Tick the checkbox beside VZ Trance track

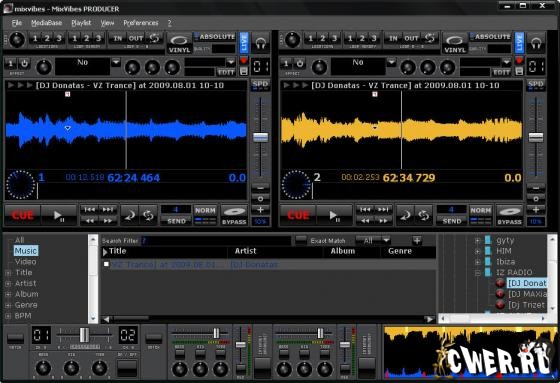click(106, 264)
